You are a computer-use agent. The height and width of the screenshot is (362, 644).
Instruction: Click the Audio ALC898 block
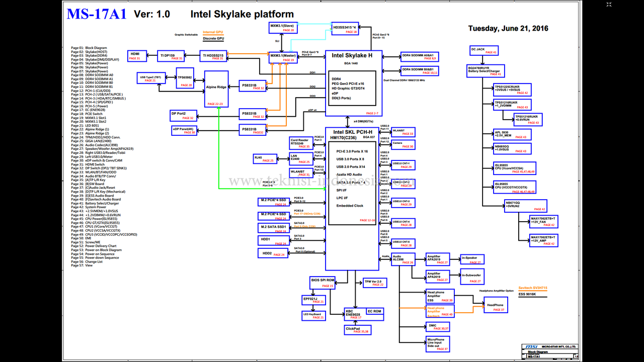point(403,259)
